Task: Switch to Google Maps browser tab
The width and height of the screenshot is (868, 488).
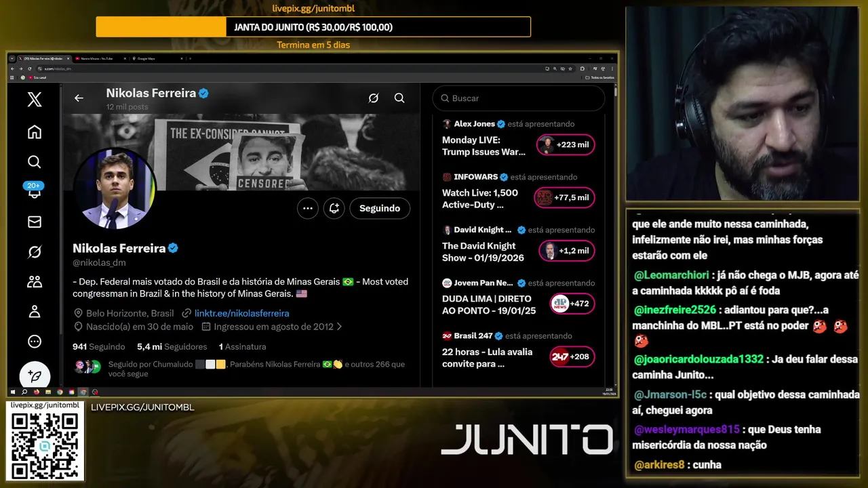Action: point(157,59)
